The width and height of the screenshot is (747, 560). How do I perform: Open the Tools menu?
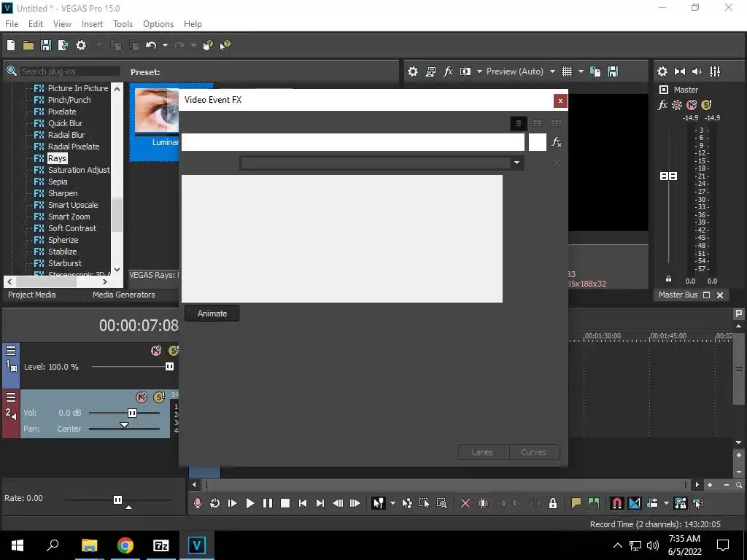coord(123,24)
